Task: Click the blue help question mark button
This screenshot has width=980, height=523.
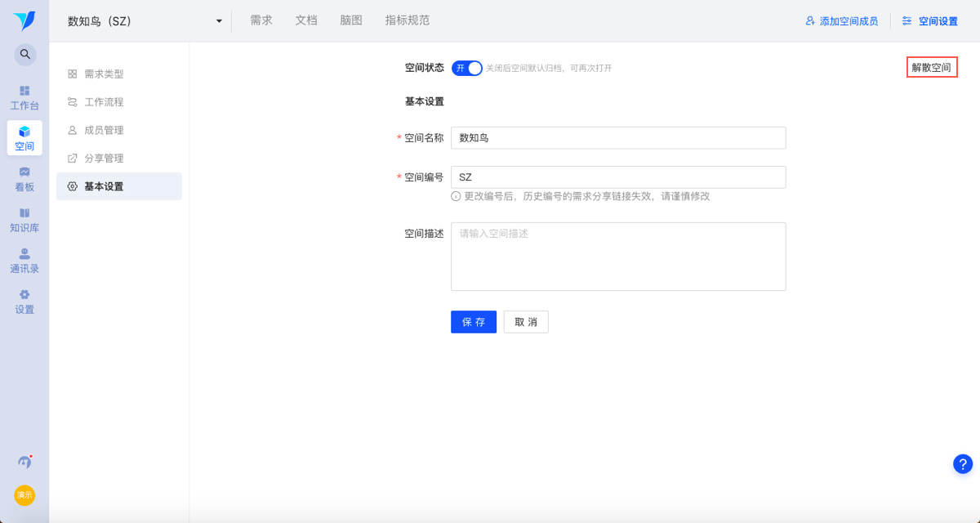Action: click(963, 463)
